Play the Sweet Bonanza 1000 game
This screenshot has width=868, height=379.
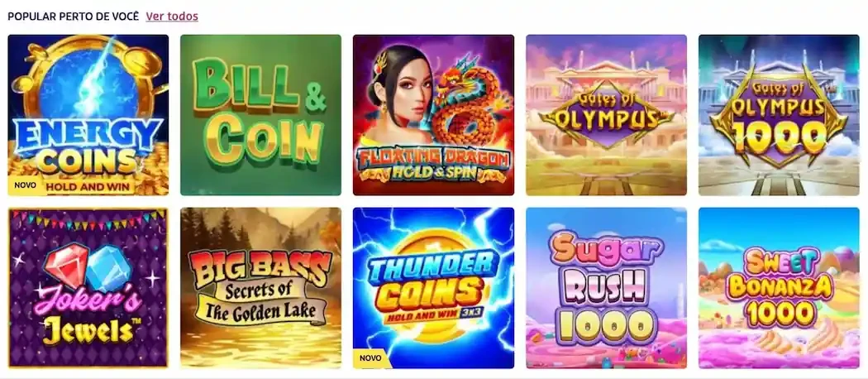(x=779, y=288)
